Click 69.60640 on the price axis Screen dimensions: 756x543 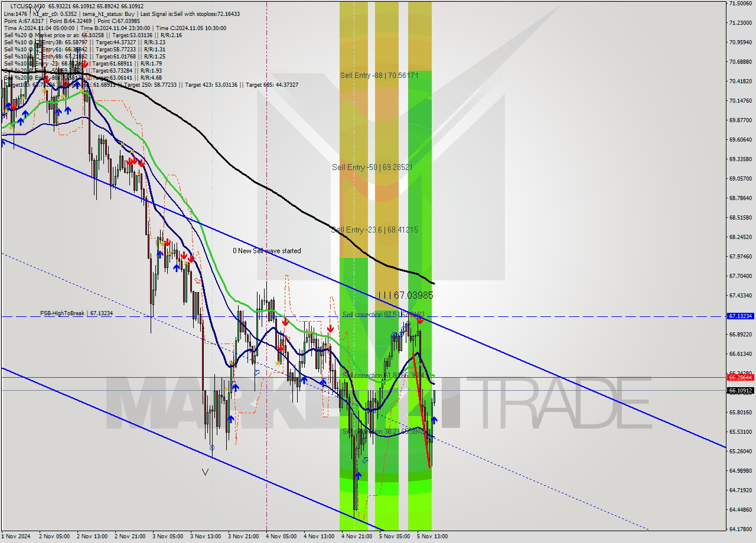[x=740, y=139]
